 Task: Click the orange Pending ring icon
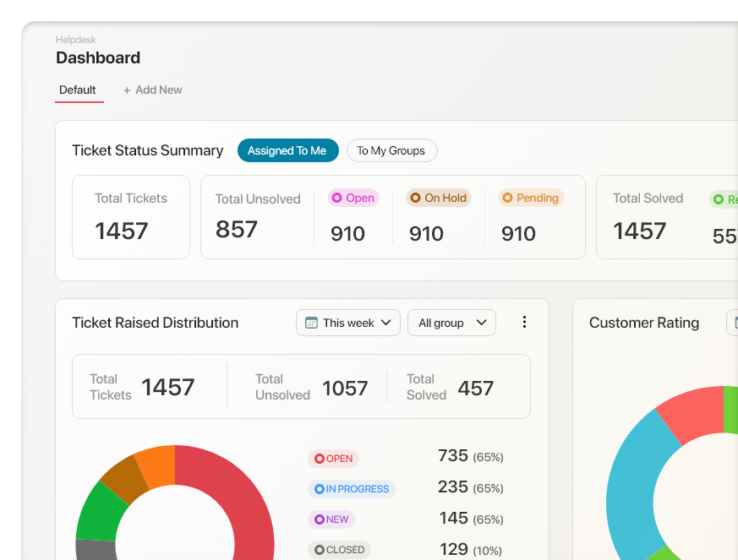pyautogui.click(x=507, y=198)
